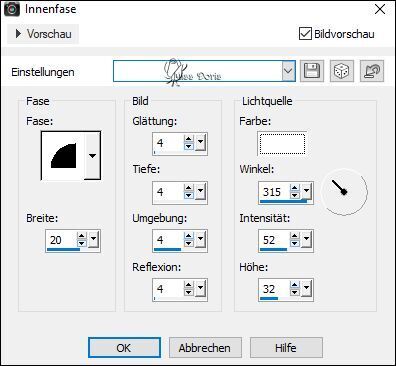Confirm with the OK button
The height and width of the screenshot is (366, 396).
coord(124,348)
